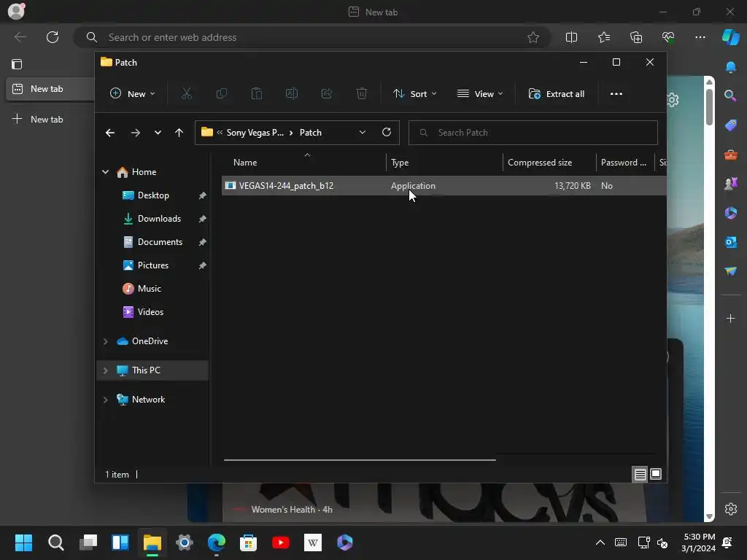Click Explorer horizontal scrollbar

coord(360,460)
